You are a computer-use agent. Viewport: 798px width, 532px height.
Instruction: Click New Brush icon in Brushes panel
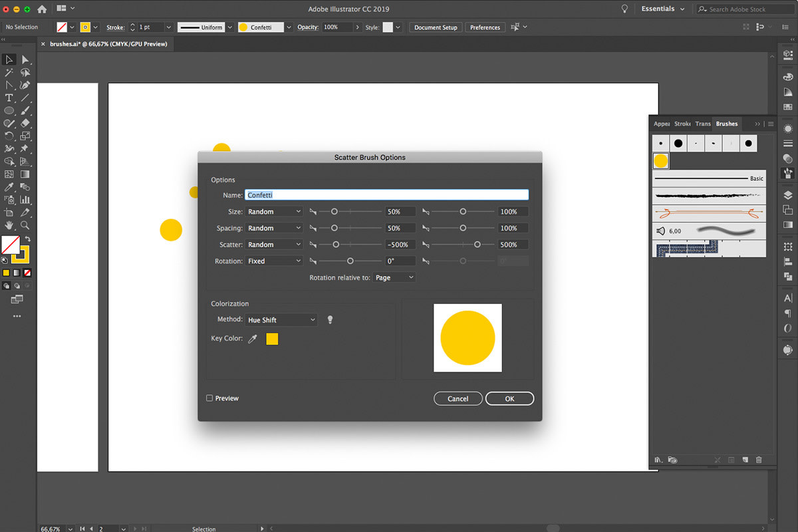[745, 460]
